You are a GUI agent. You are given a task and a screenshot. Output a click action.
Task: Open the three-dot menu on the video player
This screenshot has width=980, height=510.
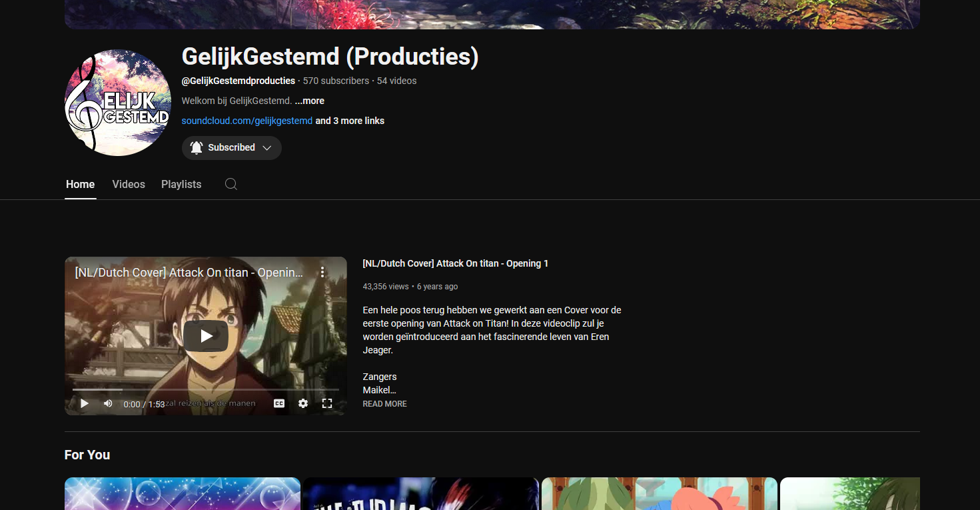322,272
